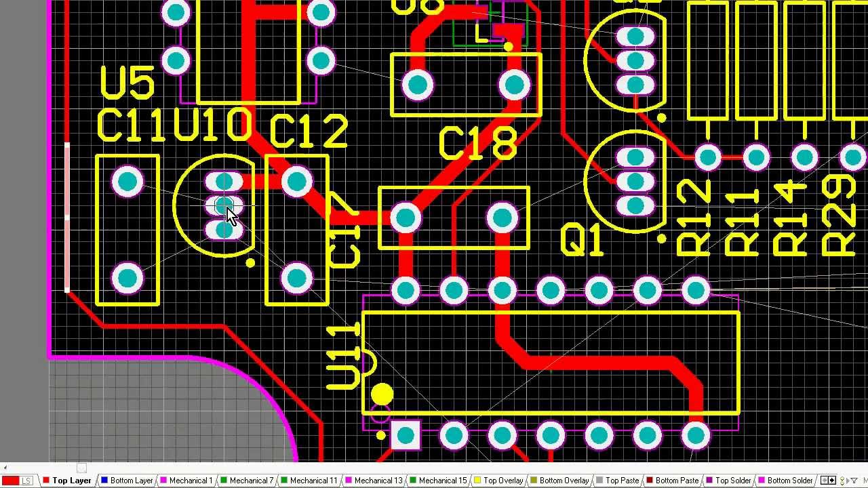Viewport: 868px width, 488px height.
Task: Select the upper pad of capacitor C11
Action: [x=127, y=182]
